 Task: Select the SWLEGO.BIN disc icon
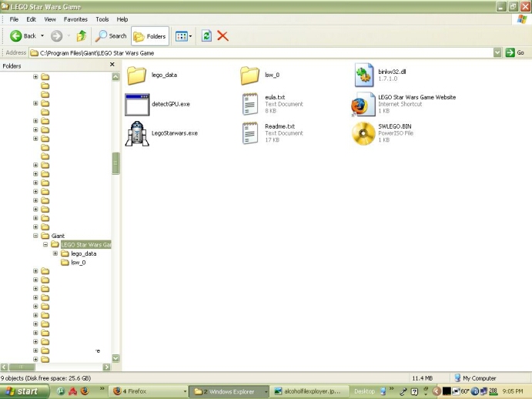[363, 133]
